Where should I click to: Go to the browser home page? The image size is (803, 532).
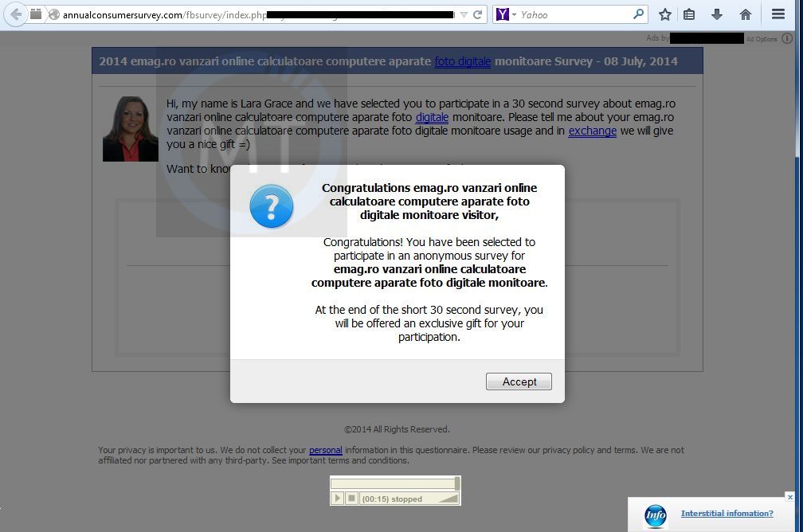click(745, 14)
